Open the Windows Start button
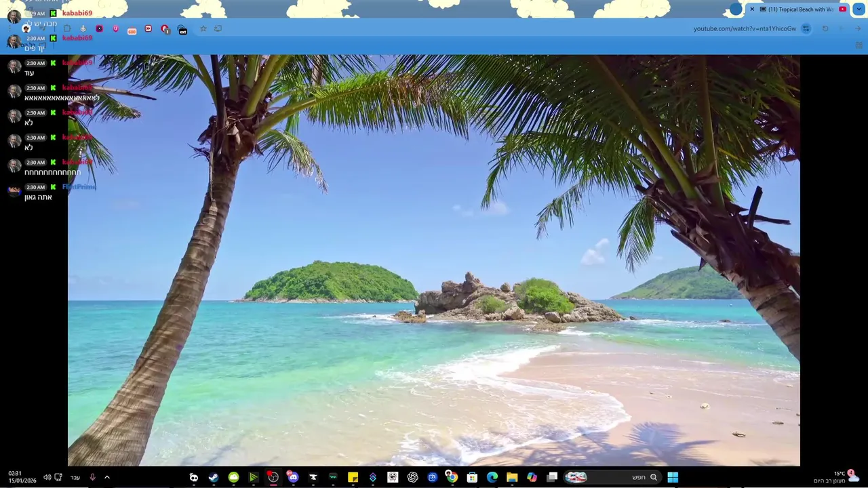868x488 pixels. pyautogui.click(x=673, y=477)
